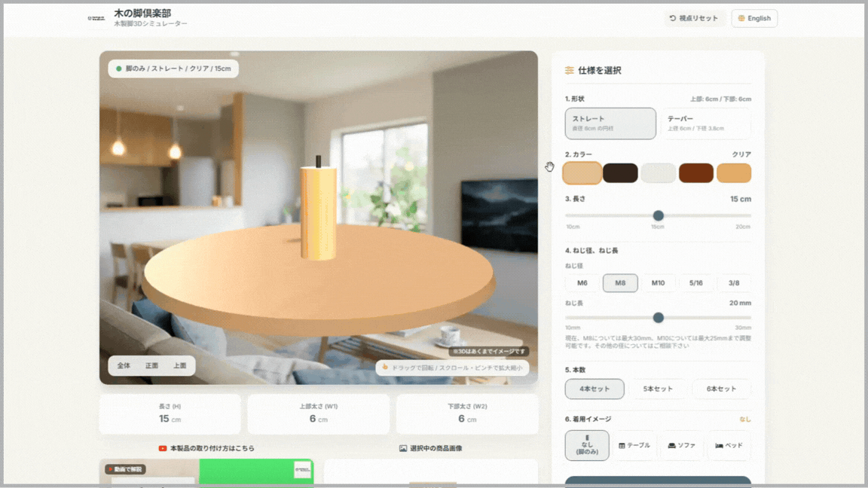Screen dimensions: 868x488
Task: Choose the dark brown color swatch
Action: pyautogui.click(x=620, y=173)
